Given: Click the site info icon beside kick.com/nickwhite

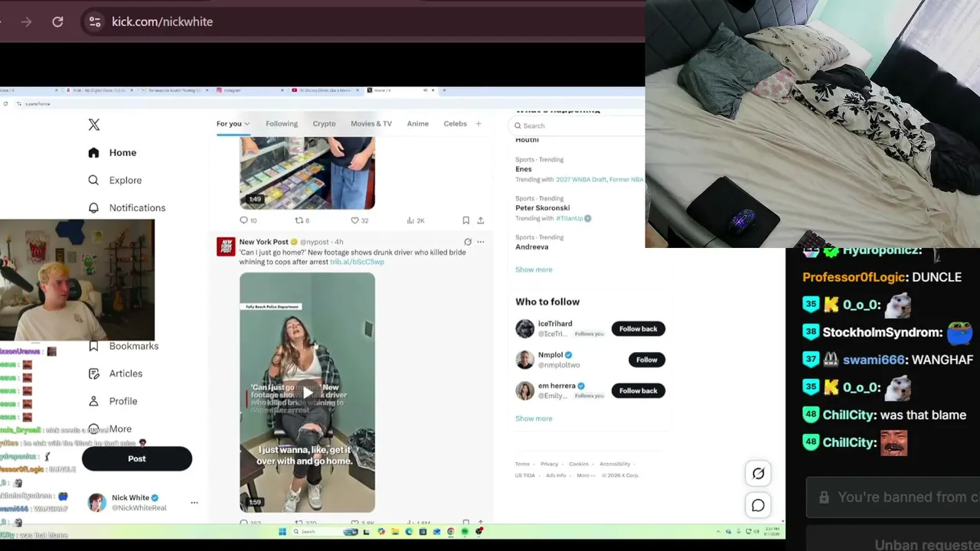Looking at the screenshot, I should [x=95, y=21].
